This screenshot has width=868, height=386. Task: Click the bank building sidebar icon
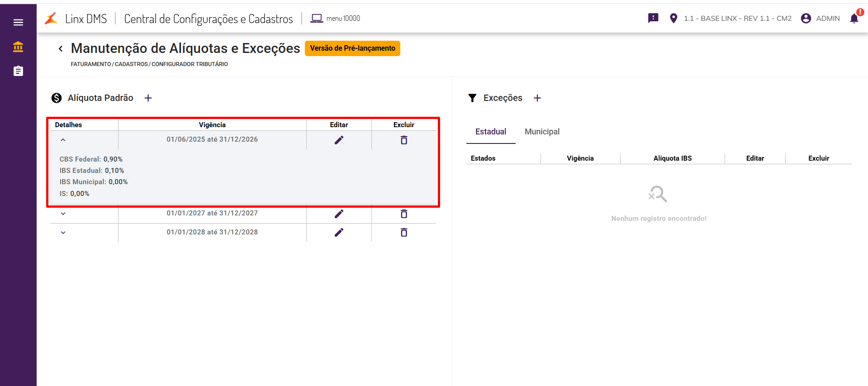click(18, 47)
